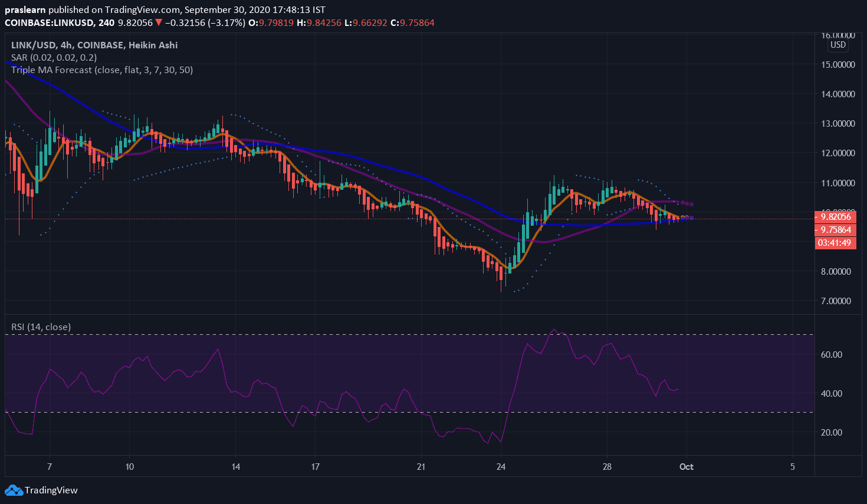Click the SAR (0.02, 0.02, 0.2) indicator label
This screenshot has width=867, height=504.
pyautogui.click(x=54, y=57)
